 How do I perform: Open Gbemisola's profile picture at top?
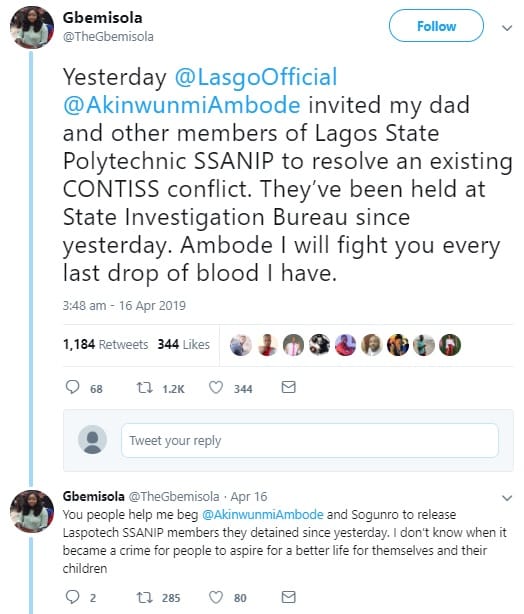32,27
